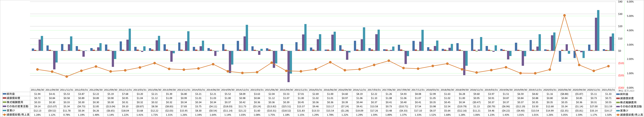Select the 株式報酬費用 row label in the data table
Image resolution: width=644 pixels, height=117 pixels.
click(15, 102)
